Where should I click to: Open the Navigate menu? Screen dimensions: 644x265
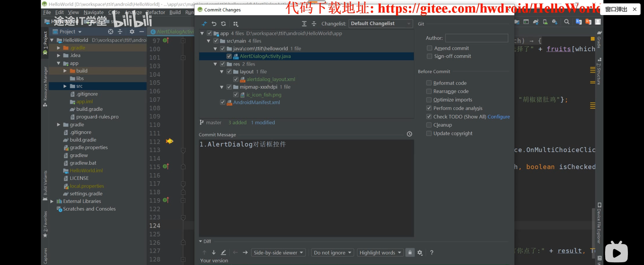point(94,13)
